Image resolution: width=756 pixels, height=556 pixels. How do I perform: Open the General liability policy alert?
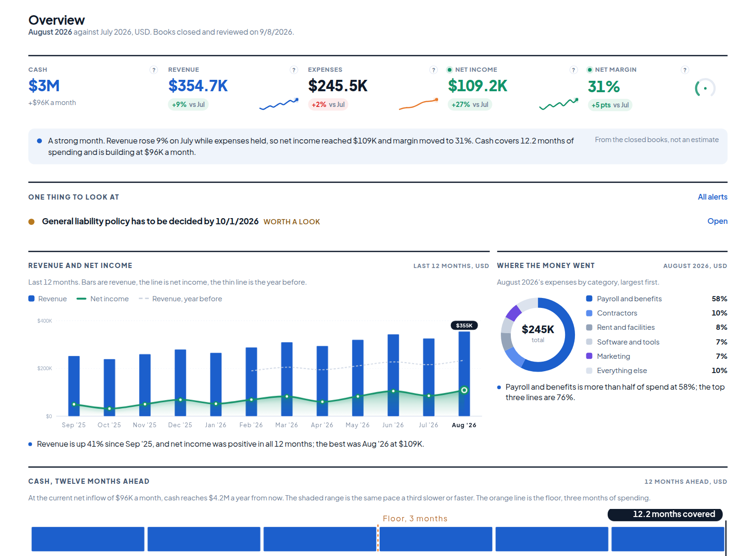717,221
